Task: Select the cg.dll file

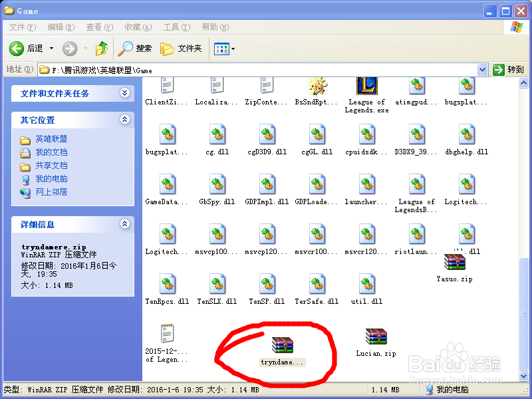Action: pos(217,140)
